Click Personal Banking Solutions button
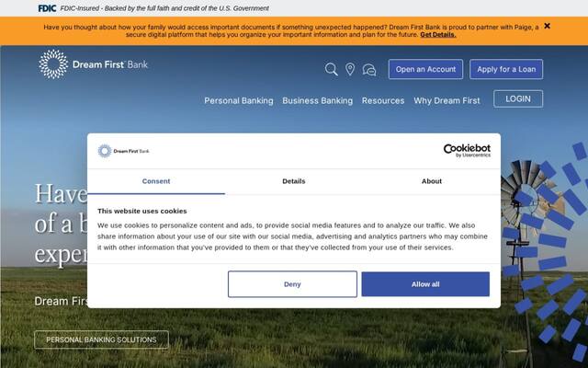The height and width of the screenshot is (368, 588). click(102, 339)
